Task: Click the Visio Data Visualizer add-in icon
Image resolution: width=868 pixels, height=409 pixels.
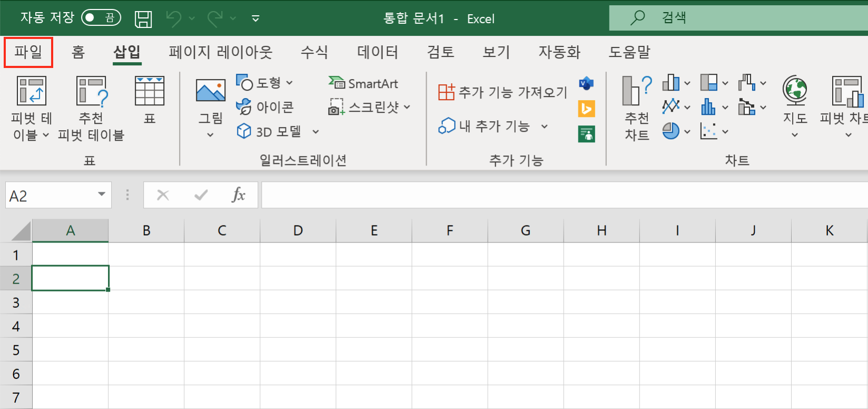Action: coord(586,83)
